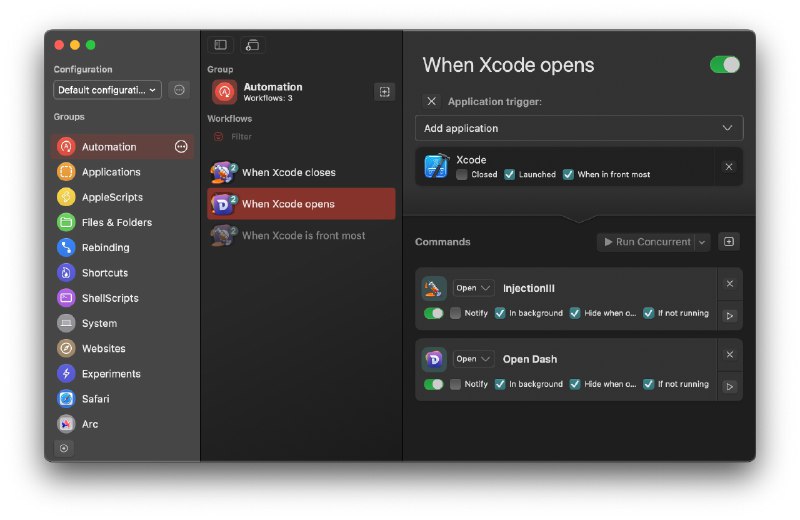Click the add command icon beside Run Concurrent
Image resolution: width=800 pixels, height=520 pixels.
pos(729,242)
